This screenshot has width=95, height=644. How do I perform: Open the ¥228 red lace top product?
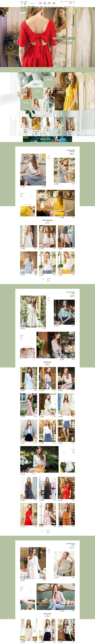(x=66, y=488)
